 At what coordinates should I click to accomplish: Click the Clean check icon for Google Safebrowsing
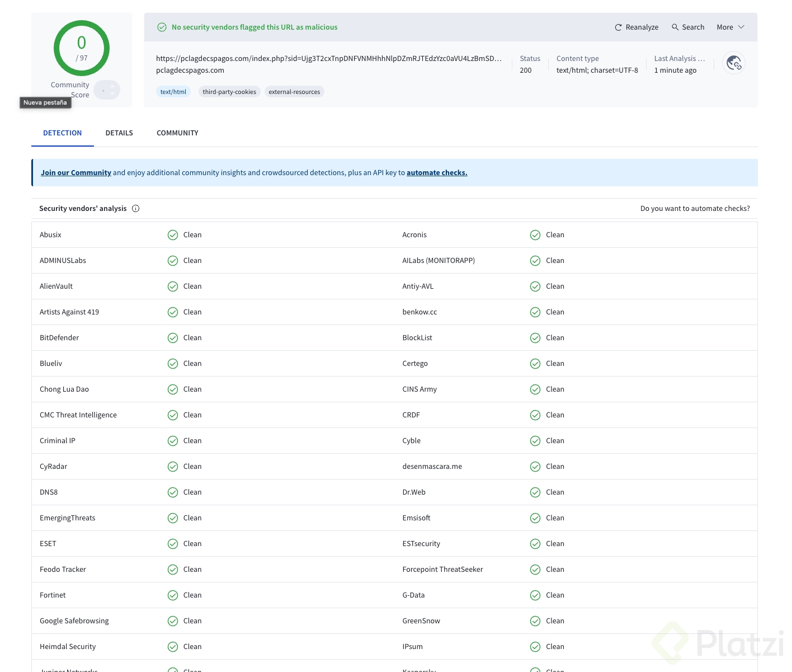tap(173, 621)
